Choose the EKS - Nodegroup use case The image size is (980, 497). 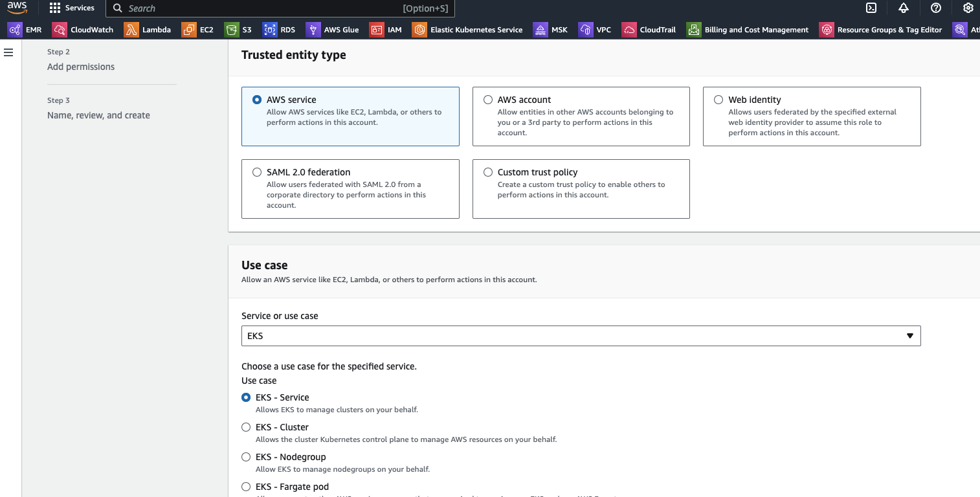point(246,457)
